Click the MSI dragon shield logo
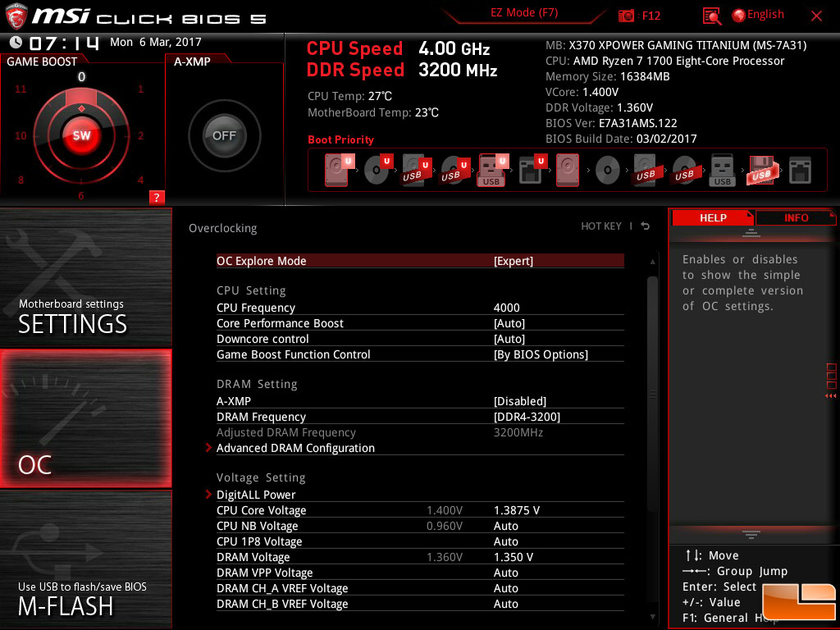This screenshot has height=630, width=840. pos(16,16)
